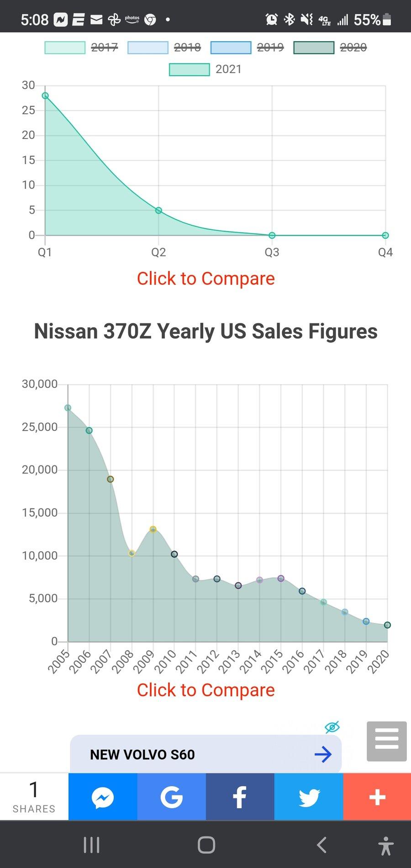The image size is (411, 868).
Task: Open NEW VOLVO S60 ad arrow
Action: (323, 754)
